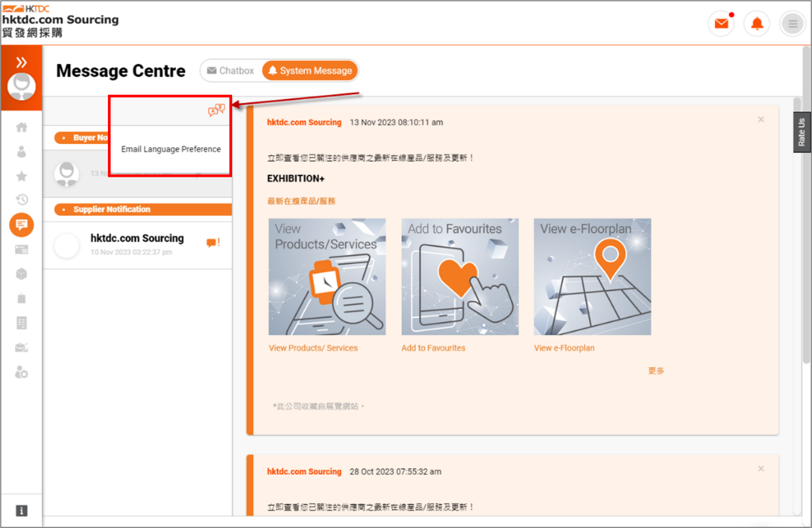Viewport: 812px width, 528px height.
Task: Open the hktdc.com Sourcing conversation from 10 Nov
Action: pos(137,245)
